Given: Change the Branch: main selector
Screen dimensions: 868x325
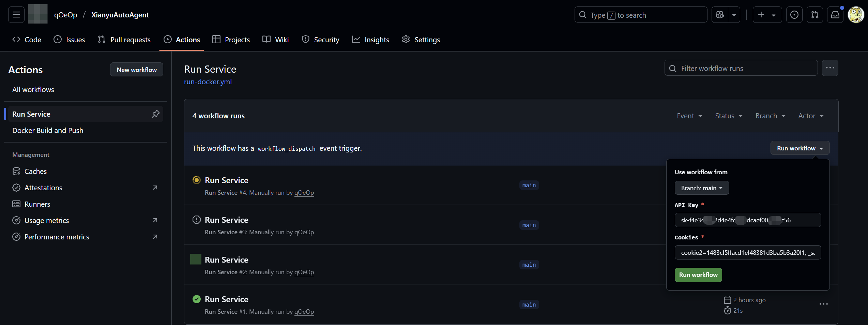Looking at the screenshot, I should pos(702,188).
